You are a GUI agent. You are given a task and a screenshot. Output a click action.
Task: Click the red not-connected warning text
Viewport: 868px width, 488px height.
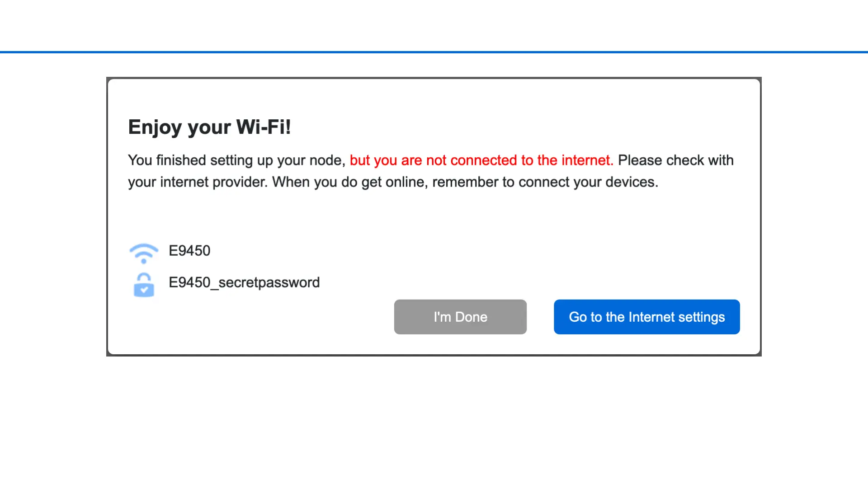coord(481,160)
